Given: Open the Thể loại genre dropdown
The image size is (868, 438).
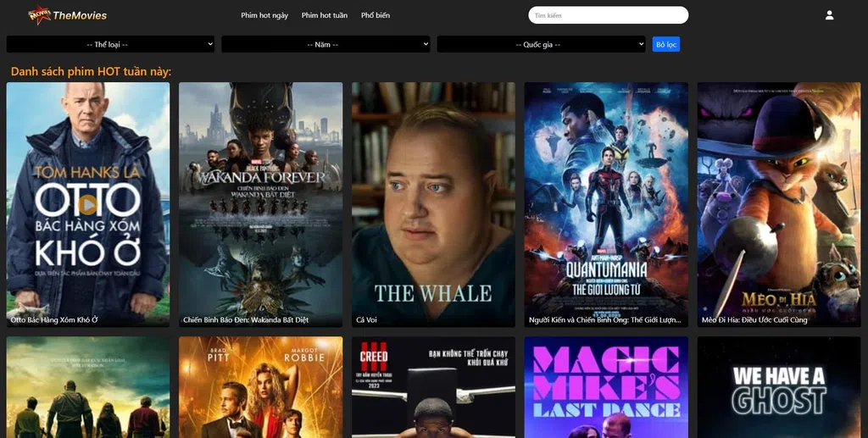Looking at the screenshot, I should 110,44.
